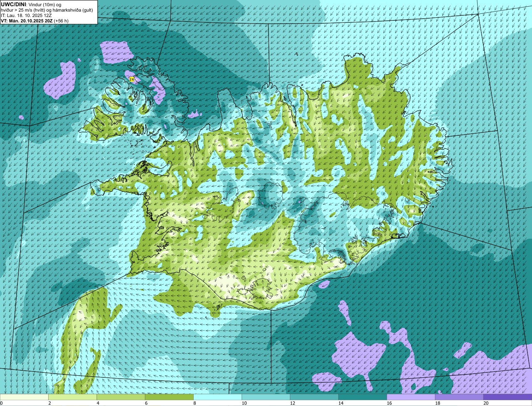Select the light lime 2–4 legend swatch
This screenshot has height=406, width=532.
pyautogui.click(x=73, y=397)
